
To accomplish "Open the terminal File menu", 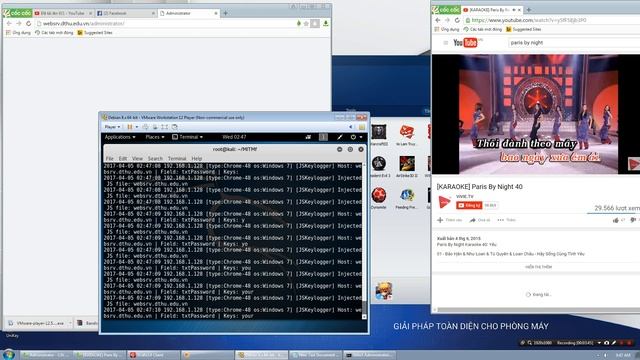I will coord(109,158).
